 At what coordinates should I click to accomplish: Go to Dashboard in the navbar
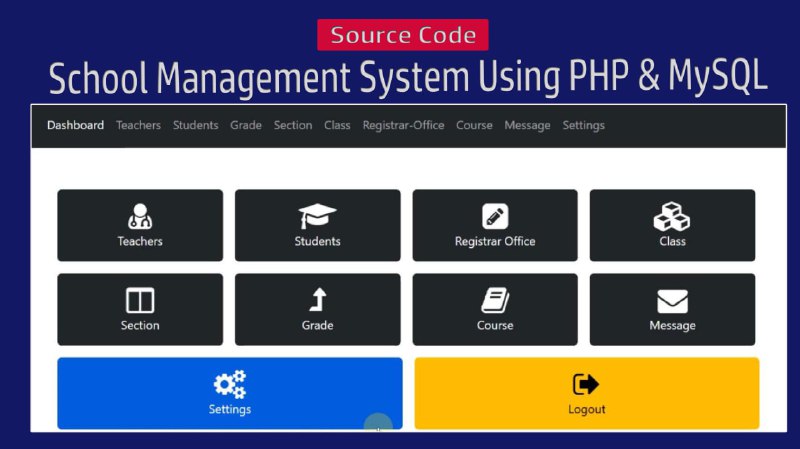pyautogui.click(x=76, y=125)
